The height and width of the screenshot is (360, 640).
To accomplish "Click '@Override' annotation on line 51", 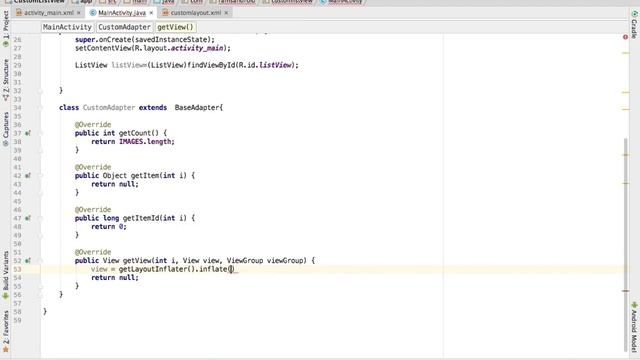I will coord(93,252).
